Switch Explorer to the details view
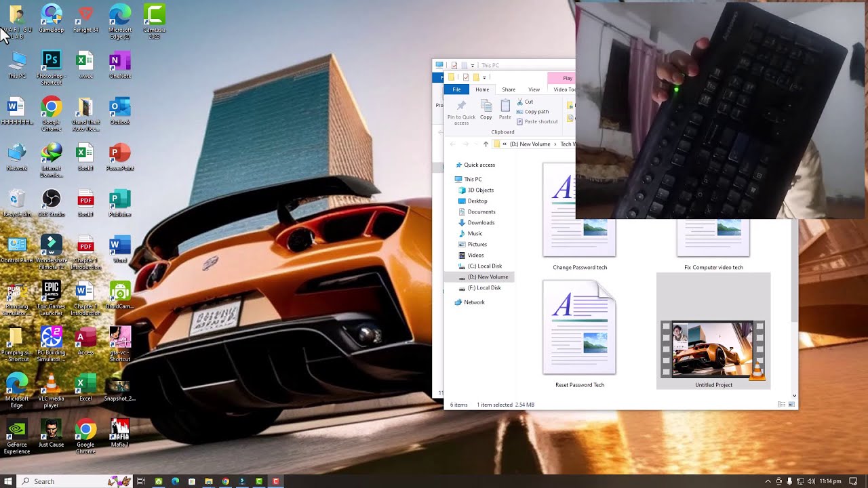868x488 pixels. tap(781, 405)
